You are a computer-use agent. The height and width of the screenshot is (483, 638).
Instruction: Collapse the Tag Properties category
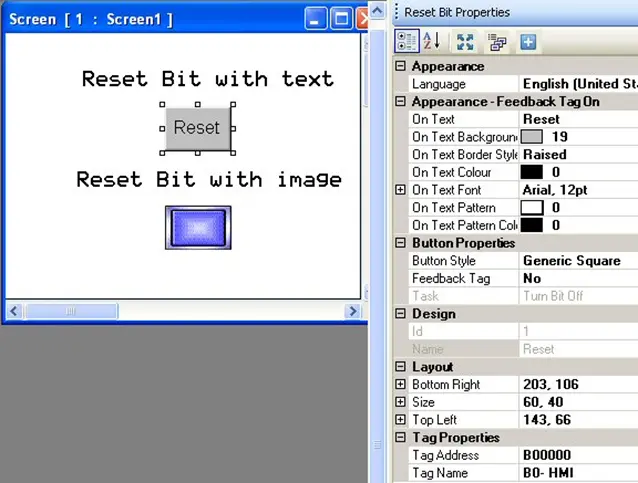[400, 437]
